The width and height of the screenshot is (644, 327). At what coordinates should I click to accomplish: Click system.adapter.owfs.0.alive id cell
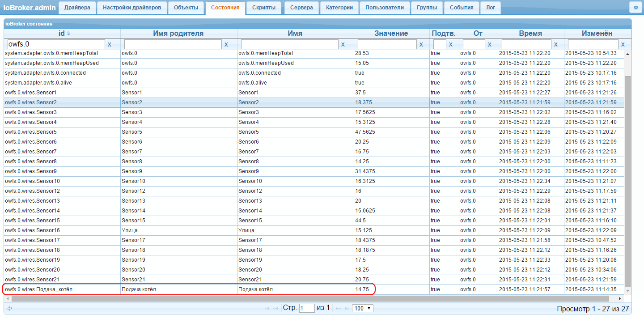point(62,83)
